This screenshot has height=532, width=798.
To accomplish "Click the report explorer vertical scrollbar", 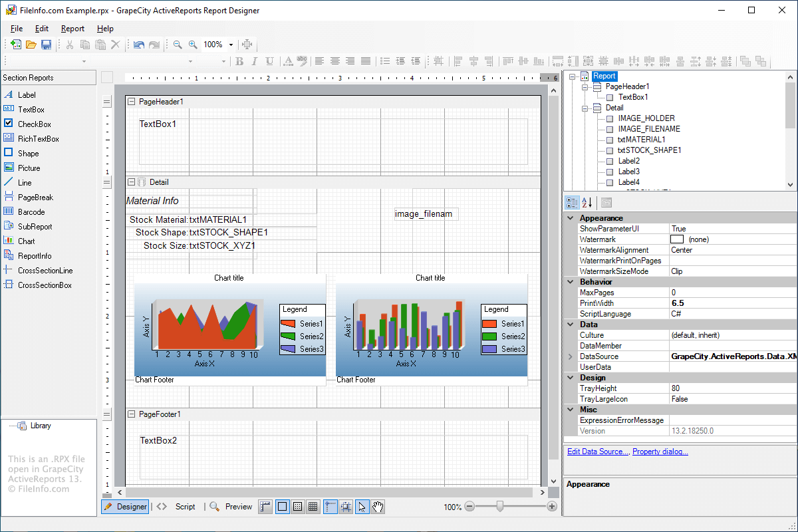I will pos(790,130).
